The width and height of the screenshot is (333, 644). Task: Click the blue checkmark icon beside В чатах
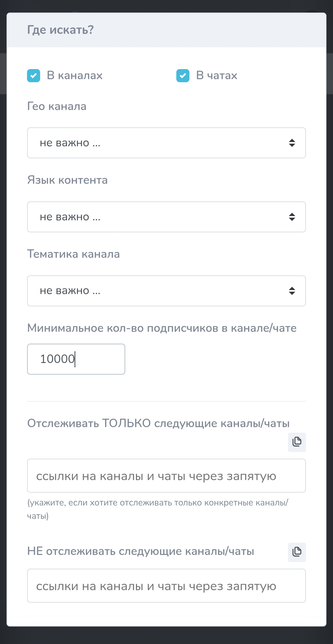(x=183, y=75)
